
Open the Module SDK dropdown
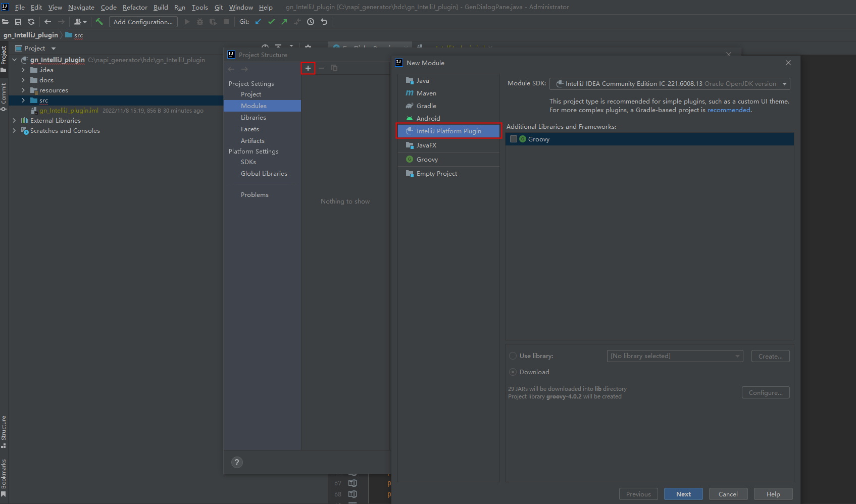click(x=670, y=84)
